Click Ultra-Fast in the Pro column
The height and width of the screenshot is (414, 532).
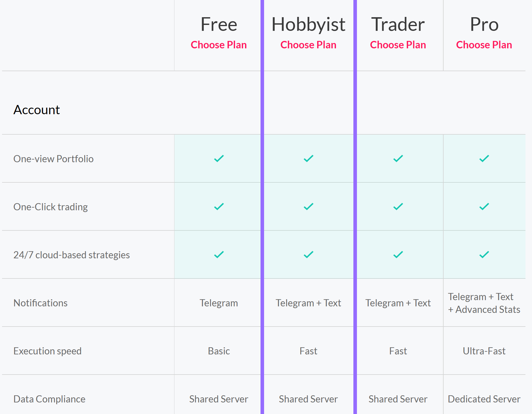point(484,351)
